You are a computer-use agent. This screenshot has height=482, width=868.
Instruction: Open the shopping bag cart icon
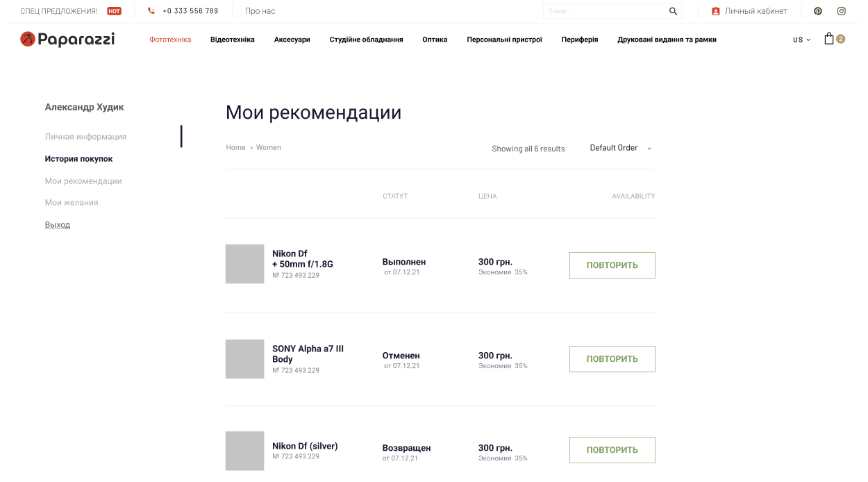click(x=829, y=39)
